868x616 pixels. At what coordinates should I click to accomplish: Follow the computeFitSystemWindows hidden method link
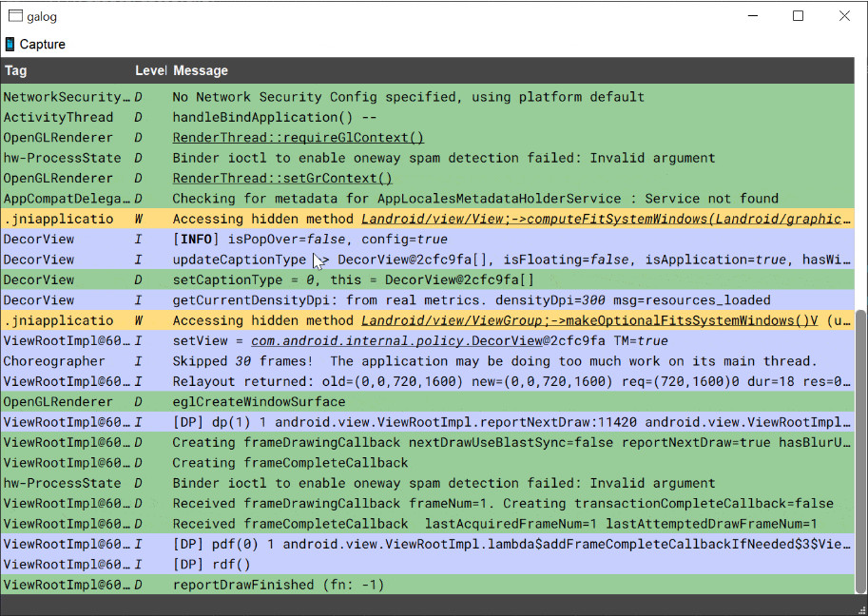click(x=607, y=220)
